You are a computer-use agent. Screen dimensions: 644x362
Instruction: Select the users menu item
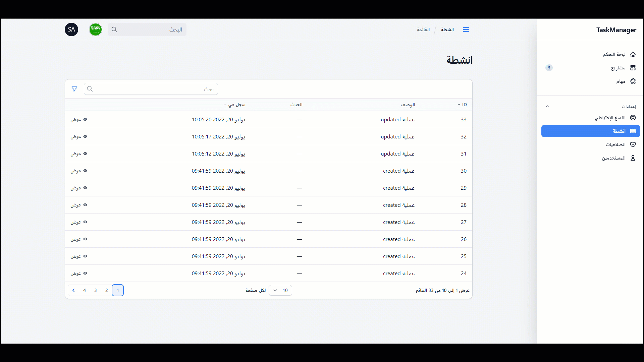(614, 158)
